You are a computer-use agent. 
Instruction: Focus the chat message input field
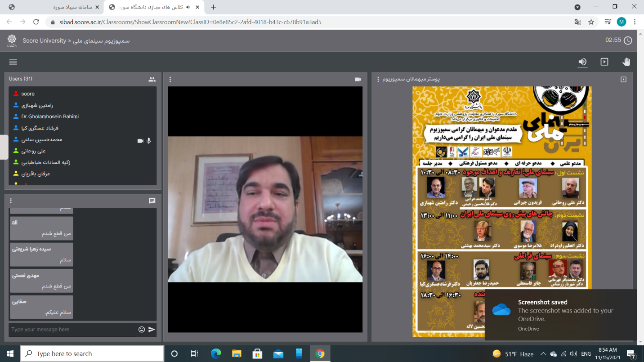[x=72, y=330]
